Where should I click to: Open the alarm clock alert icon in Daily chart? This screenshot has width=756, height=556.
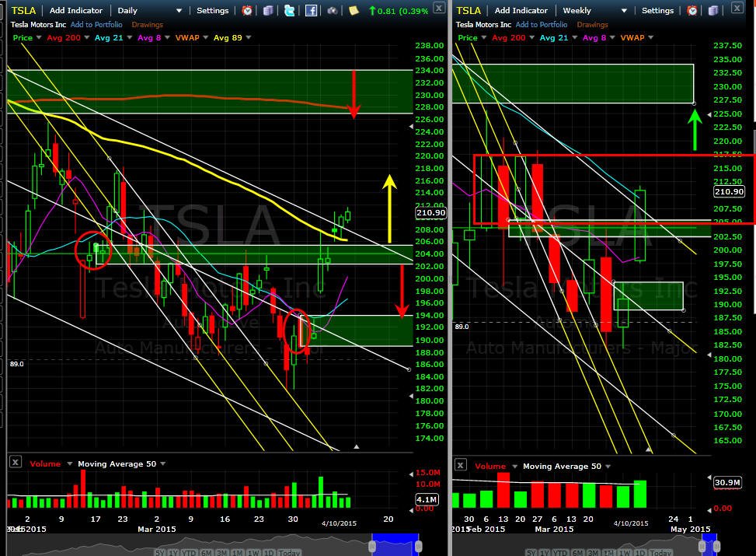247,10
